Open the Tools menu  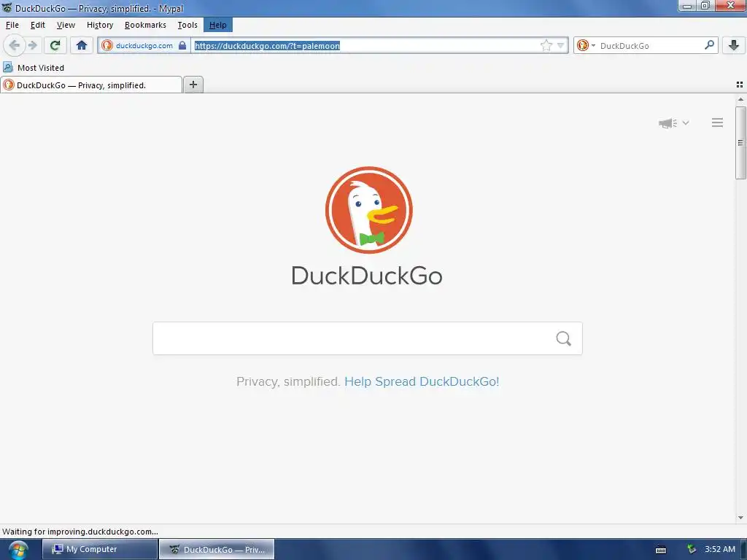187,25
